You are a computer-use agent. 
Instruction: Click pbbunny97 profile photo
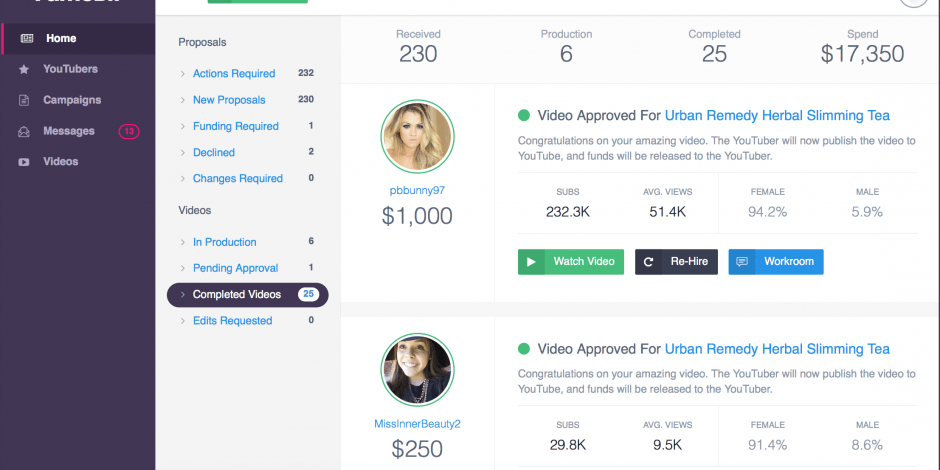[417, 137]
